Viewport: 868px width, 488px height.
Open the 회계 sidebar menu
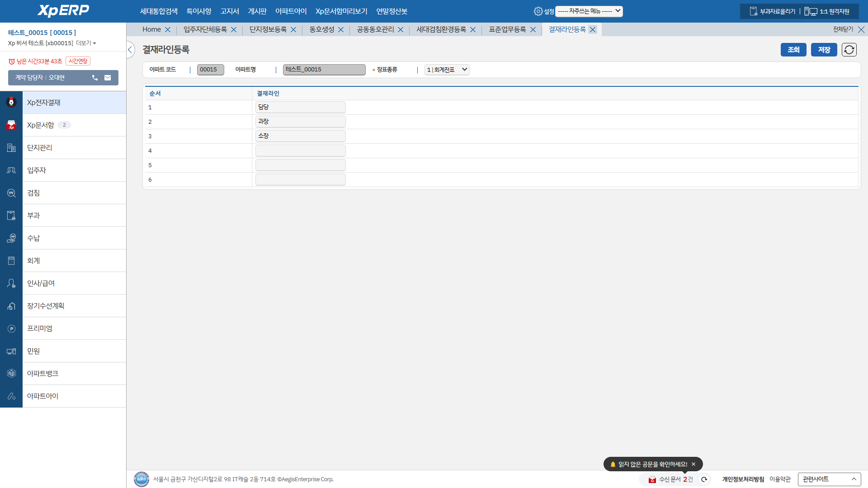pos(33,261)
